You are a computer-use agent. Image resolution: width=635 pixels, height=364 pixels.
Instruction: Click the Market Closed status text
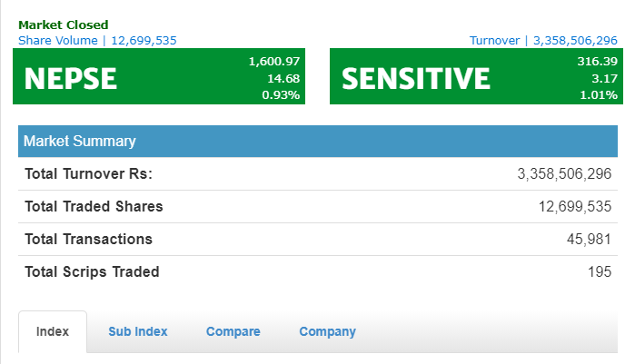point(63,25)
